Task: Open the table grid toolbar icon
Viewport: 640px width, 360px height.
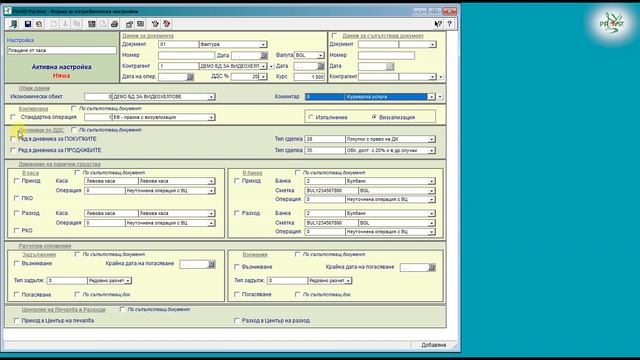Action: click(92, 24)
